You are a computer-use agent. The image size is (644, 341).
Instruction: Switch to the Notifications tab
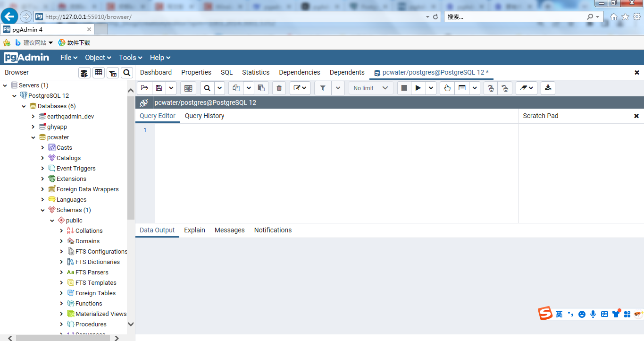pyautogui.click(x=273, y=230)
